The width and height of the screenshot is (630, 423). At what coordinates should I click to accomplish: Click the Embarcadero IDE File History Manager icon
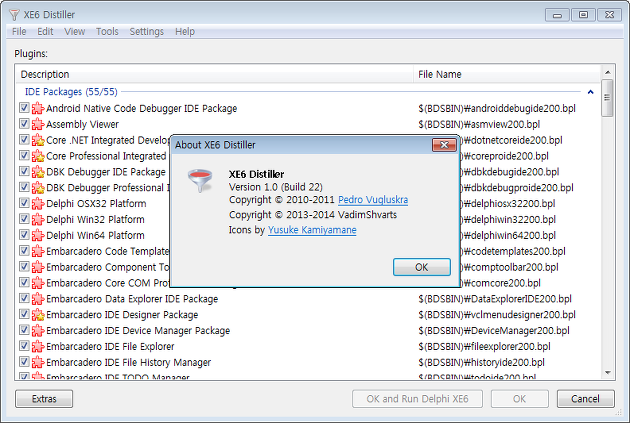pyautogui.click(x=38, y=362)
